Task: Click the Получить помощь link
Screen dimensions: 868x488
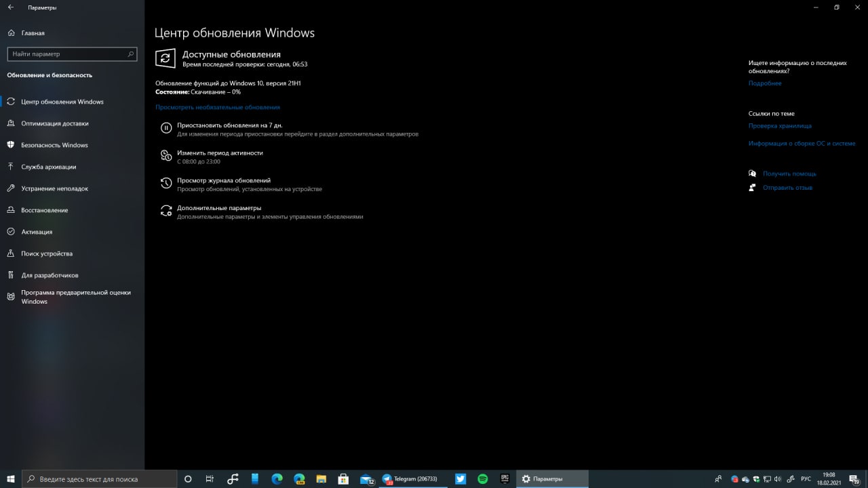Action: (x=789, y=174)
